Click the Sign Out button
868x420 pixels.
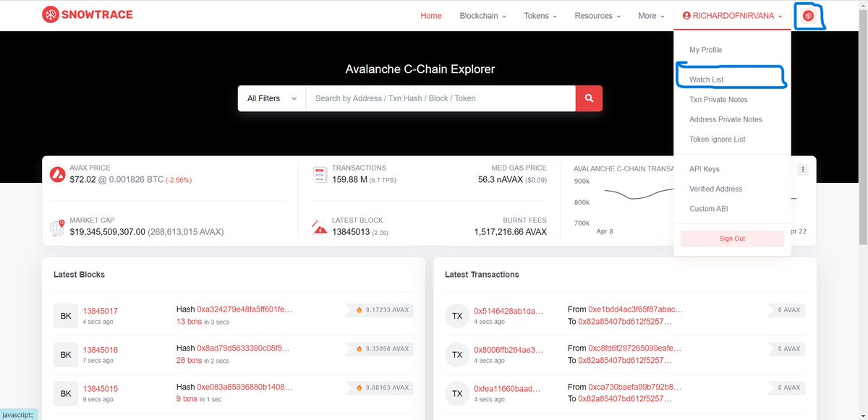732,239
